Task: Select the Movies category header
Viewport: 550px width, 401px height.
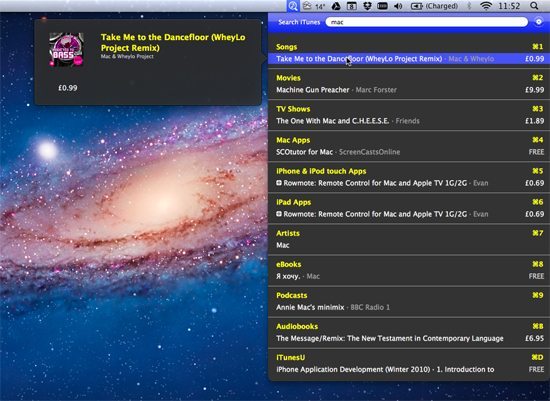Action: (288, 78)
